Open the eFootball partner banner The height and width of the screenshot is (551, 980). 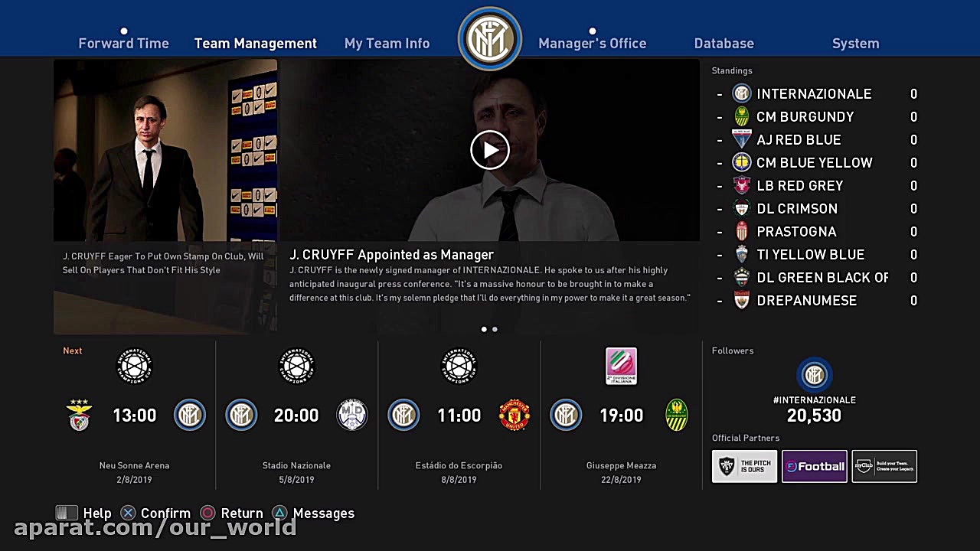point(815,466)
